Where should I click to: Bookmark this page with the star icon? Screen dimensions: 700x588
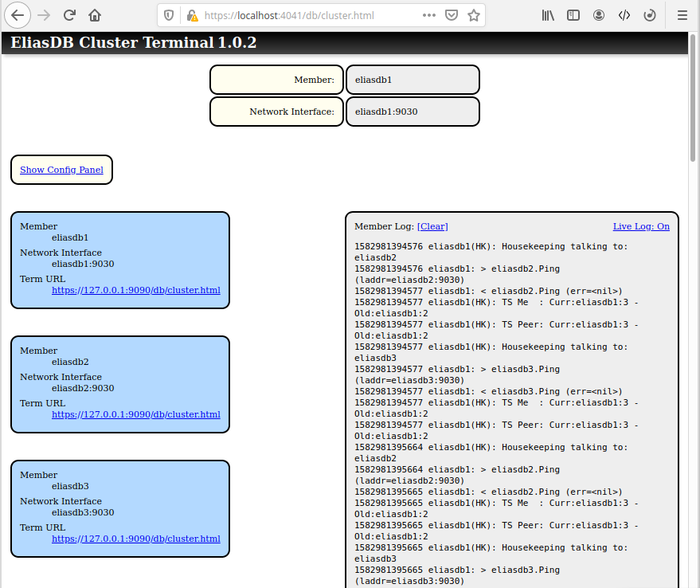(x=474, y=15)
